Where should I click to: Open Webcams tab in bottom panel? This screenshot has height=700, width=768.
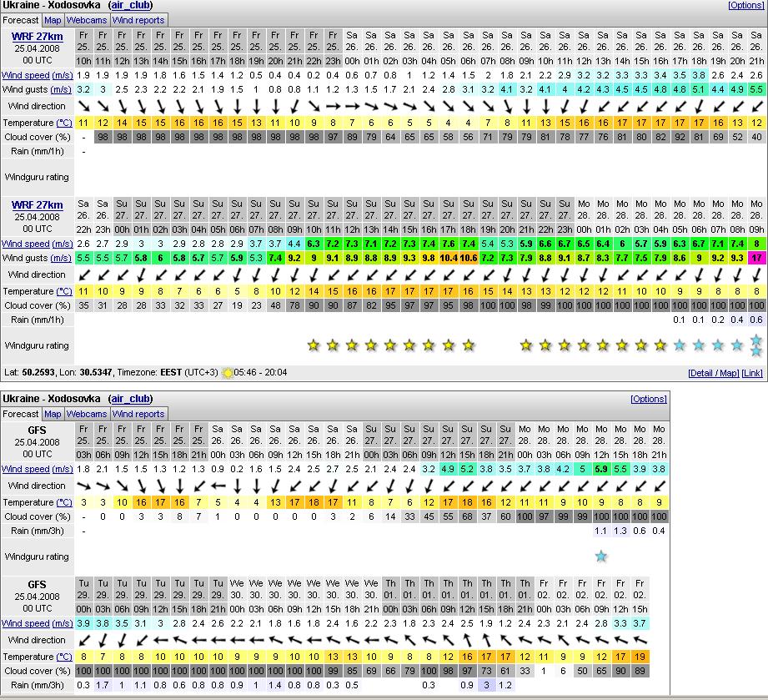(x=87, y=414)
